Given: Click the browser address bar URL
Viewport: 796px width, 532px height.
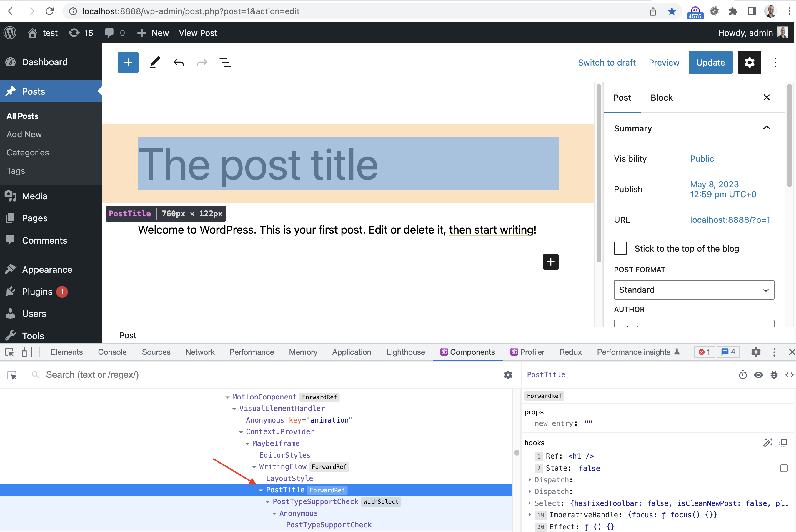Looking at the screenshot, I should point(191,11).
